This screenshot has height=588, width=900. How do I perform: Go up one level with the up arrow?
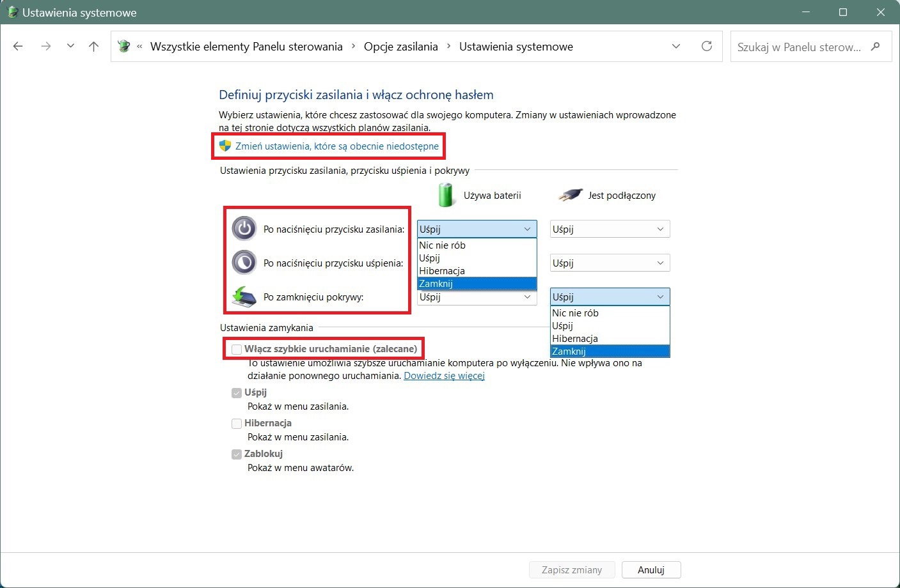tap(93, 46)
